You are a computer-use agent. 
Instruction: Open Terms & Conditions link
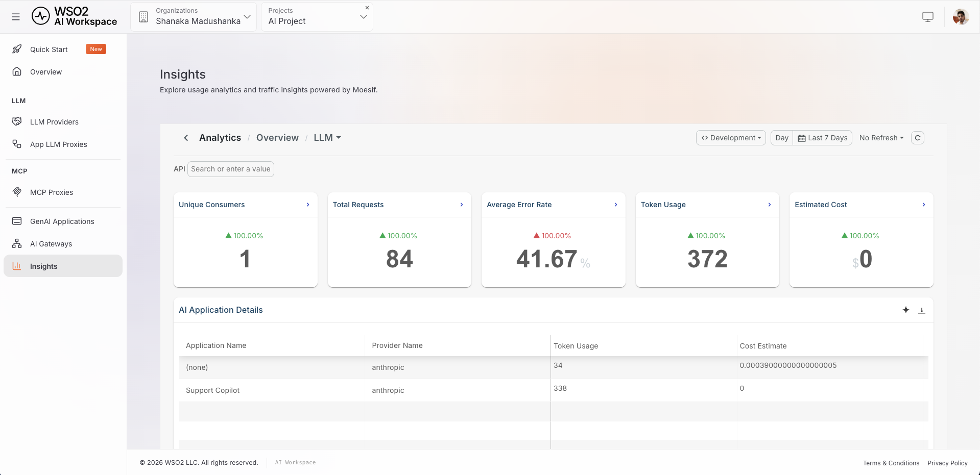tap(891, 463)
